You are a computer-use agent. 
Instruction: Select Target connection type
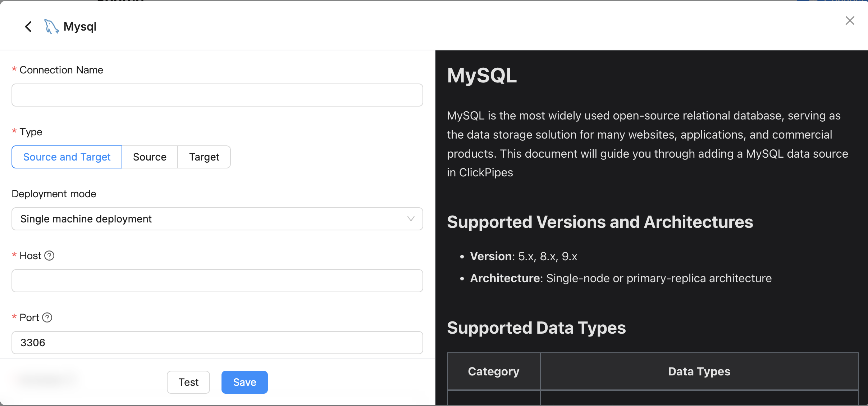pyautogui.click(x=204, y=157)
